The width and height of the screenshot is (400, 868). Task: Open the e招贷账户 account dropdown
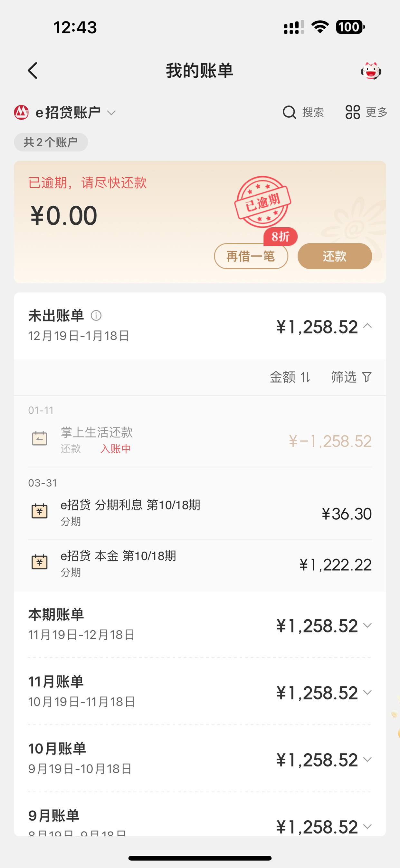[x=65, y=113]
